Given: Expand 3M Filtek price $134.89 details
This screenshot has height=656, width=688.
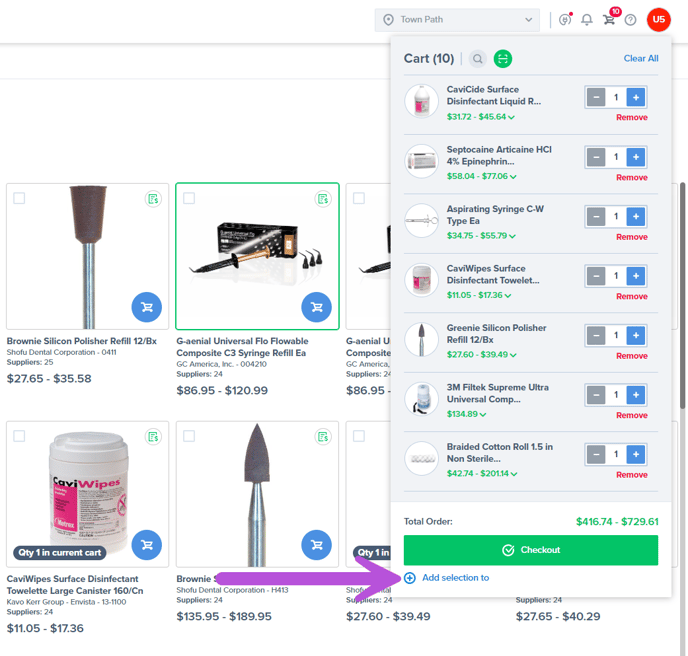Looking at the screenshot, I should (x=466, y=414).
